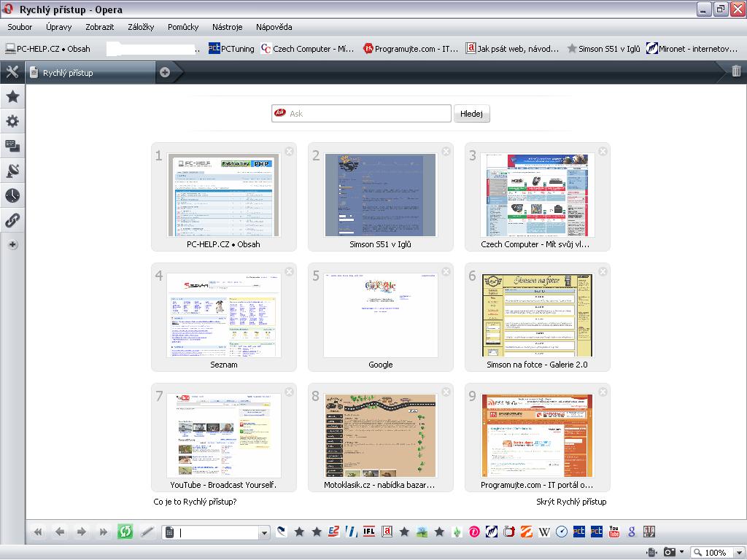Expand the address bar dropdown arrow
Viewport: 747px width, 560px height.
pos(264,533)
